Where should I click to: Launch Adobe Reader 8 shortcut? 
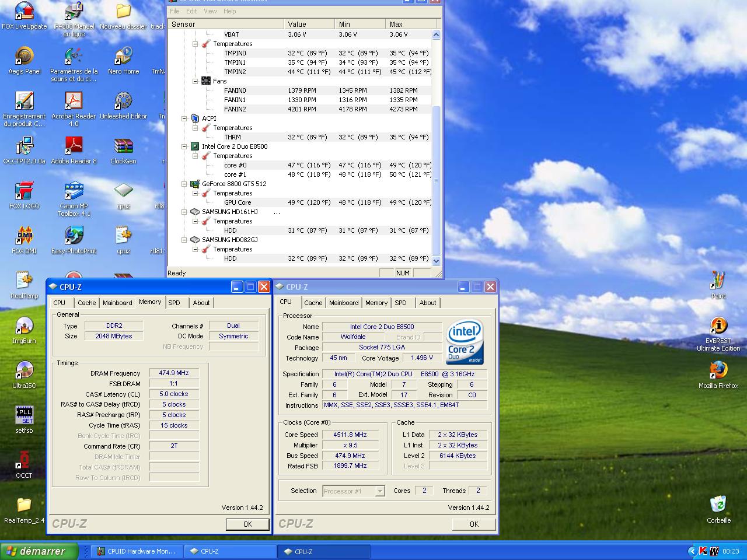(x=74, y=150)
